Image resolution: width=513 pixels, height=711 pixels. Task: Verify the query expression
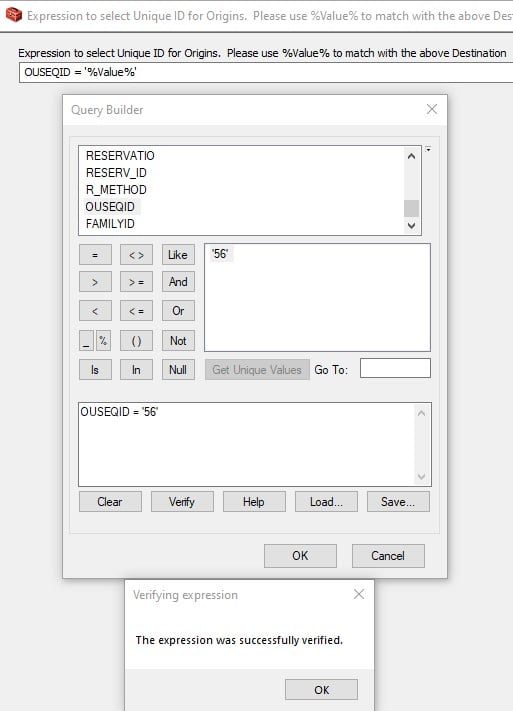[182, 502]
